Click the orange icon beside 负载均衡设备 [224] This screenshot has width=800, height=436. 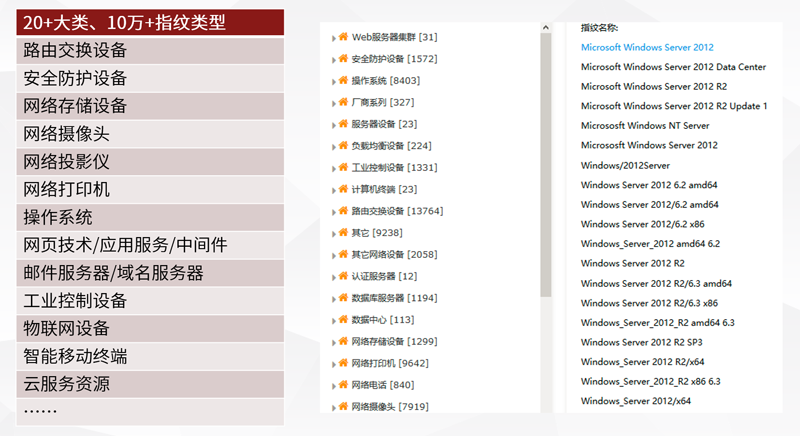pos(343,145)
